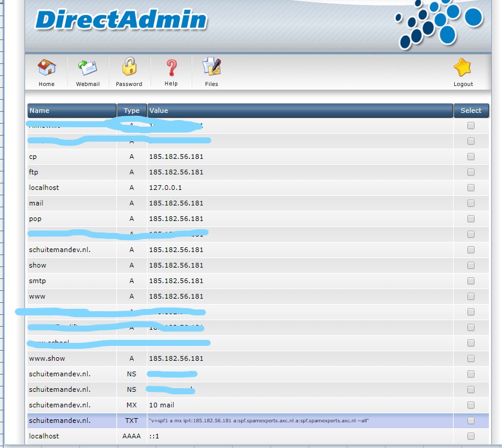The image size is (502, 448).
Task: Open the Home house icon
Action: pos(47,67)
